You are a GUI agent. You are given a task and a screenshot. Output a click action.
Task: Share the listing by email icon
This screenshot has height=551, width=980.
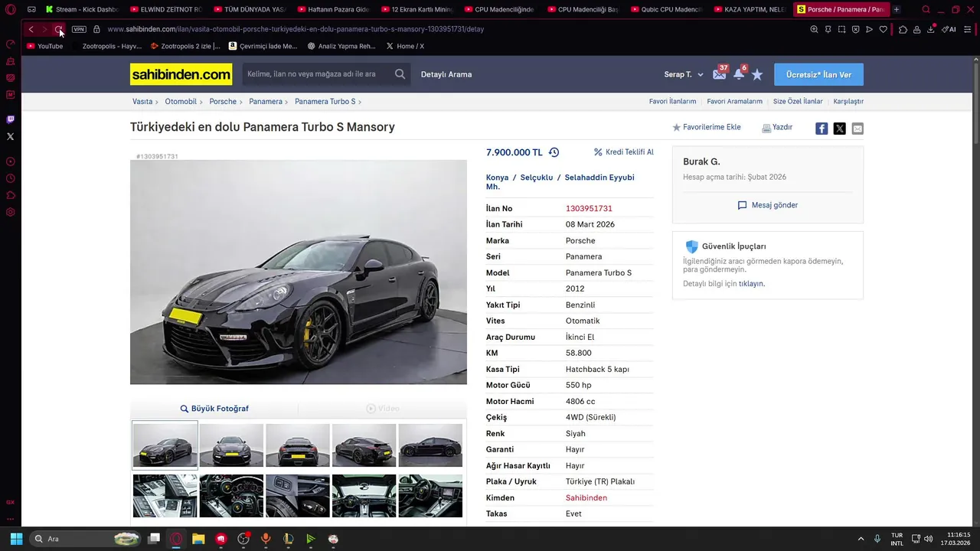[857, 129]
